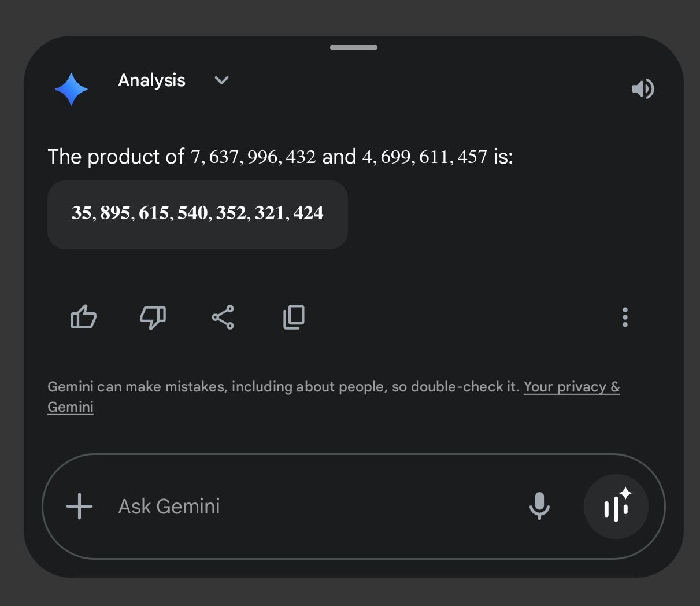
Task: Start Gemini Live with the sparkle bars icon
Action: (616, 507)
